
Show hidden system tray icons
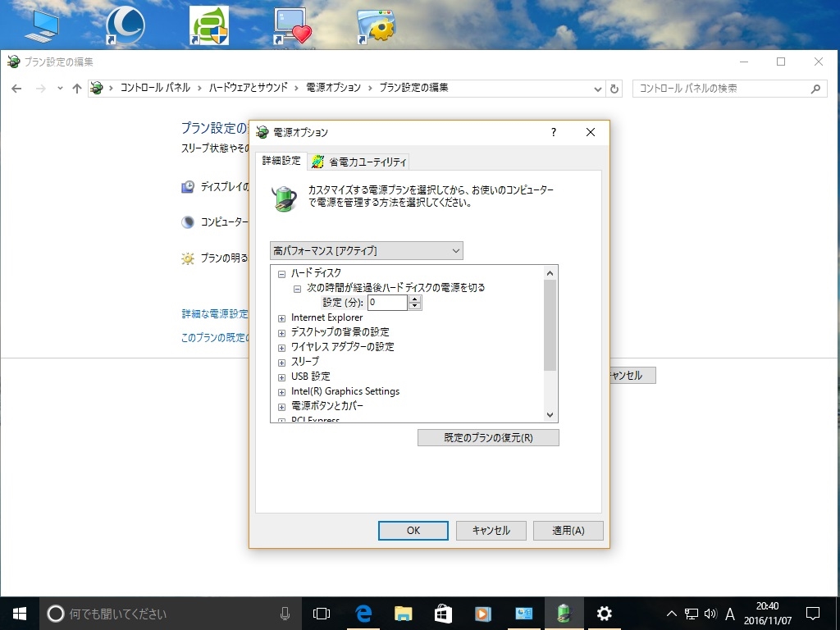[x=671, y=614]
